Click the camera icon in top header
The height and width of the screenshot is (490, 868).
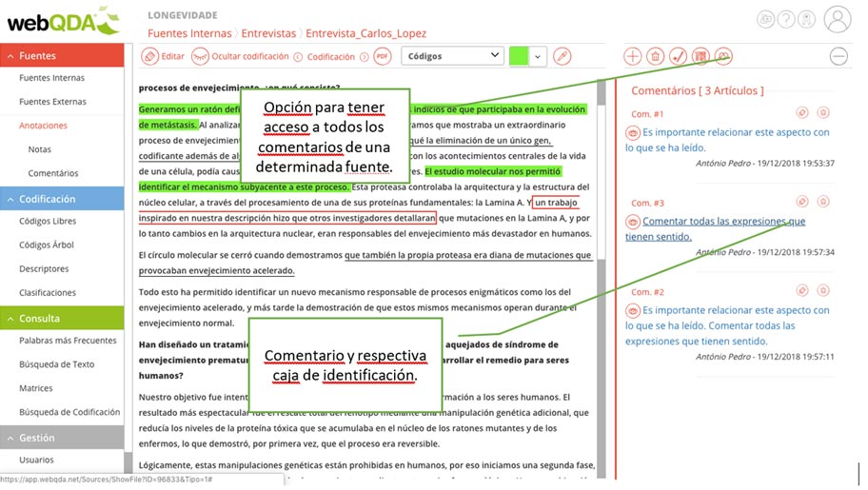(766, 19)
